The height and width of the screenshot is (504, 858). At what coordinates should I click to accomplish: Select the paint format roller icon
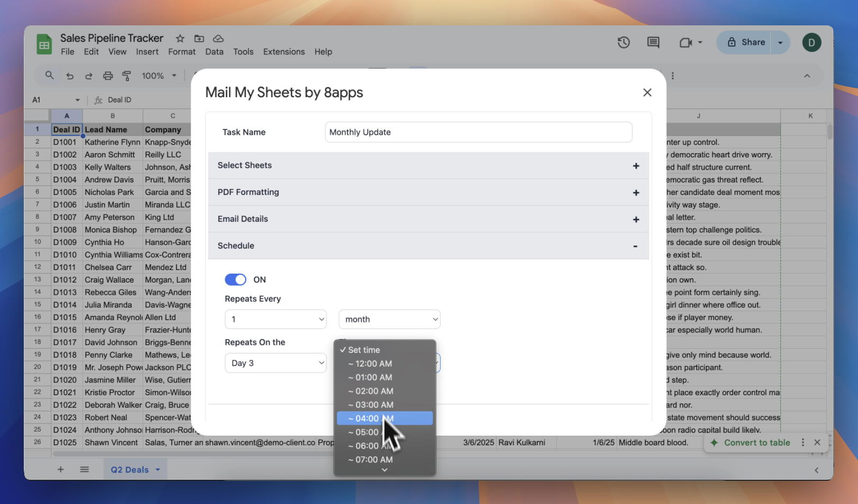[127, 76]
